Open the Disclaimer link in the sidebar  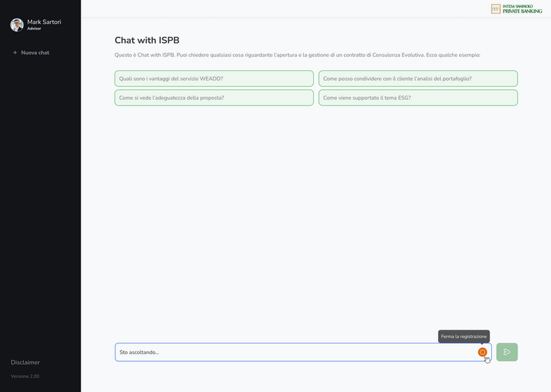[x=25, y=362]
